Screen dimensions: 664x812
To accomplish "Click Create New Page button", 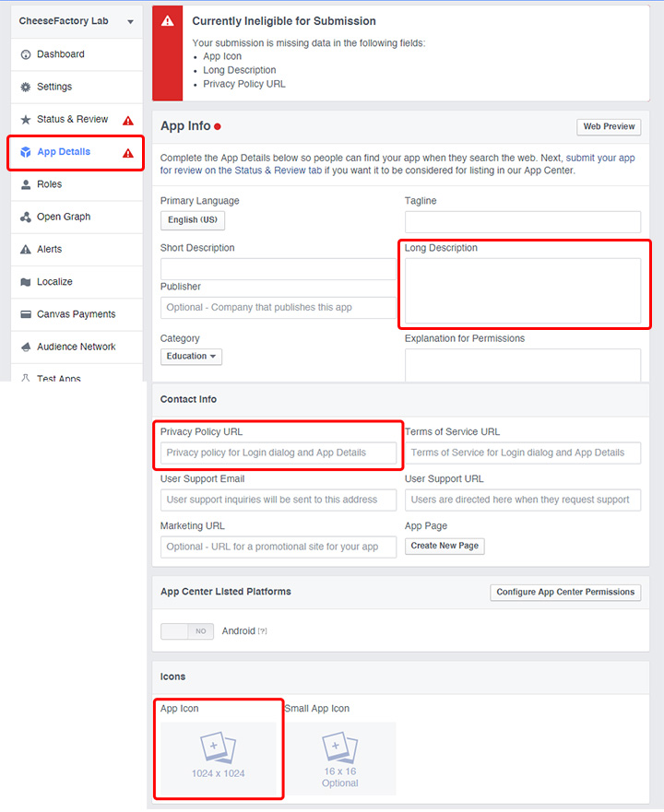I will click(x=445, y=546).
